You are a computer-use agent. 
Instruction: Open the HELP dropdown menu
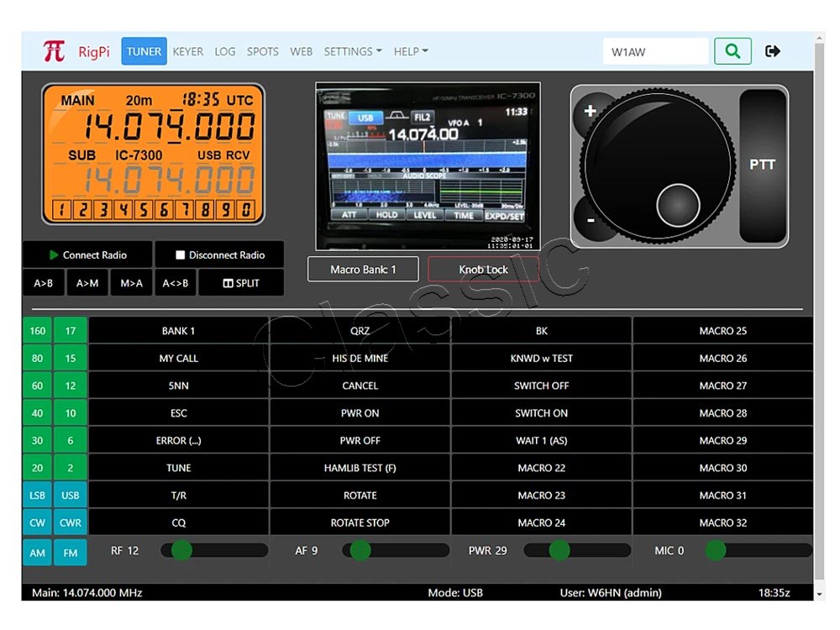click(411, 51)
